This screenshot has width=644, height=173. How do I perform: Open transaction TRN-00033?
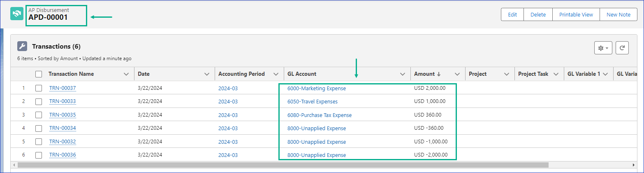[63, 101]
